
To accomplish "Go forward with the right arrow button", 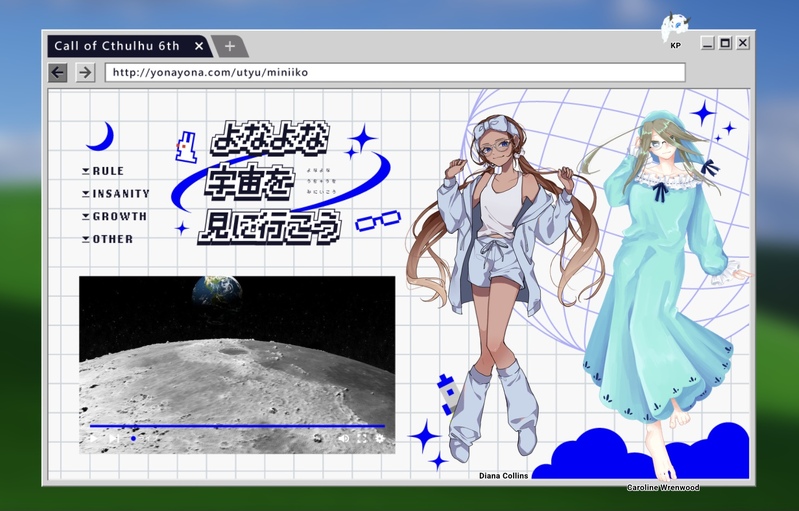I will click(86, 72).
